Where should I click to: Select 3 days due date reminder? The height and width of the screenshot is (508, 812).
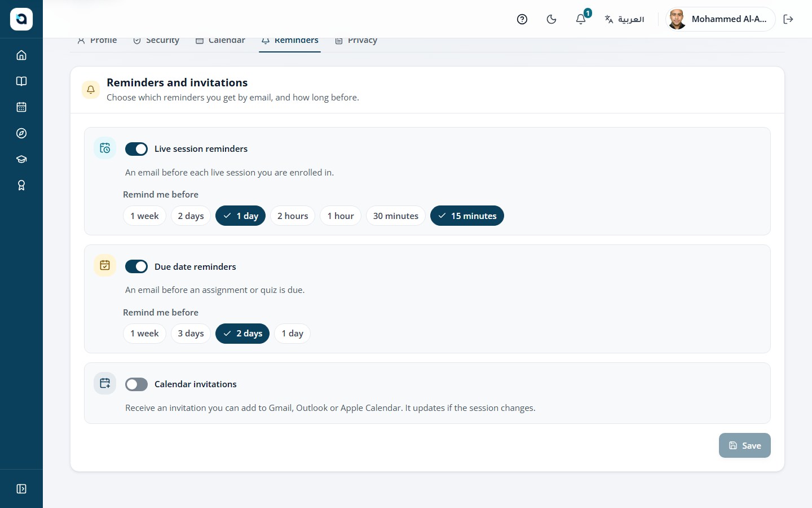tap(191, 334)
